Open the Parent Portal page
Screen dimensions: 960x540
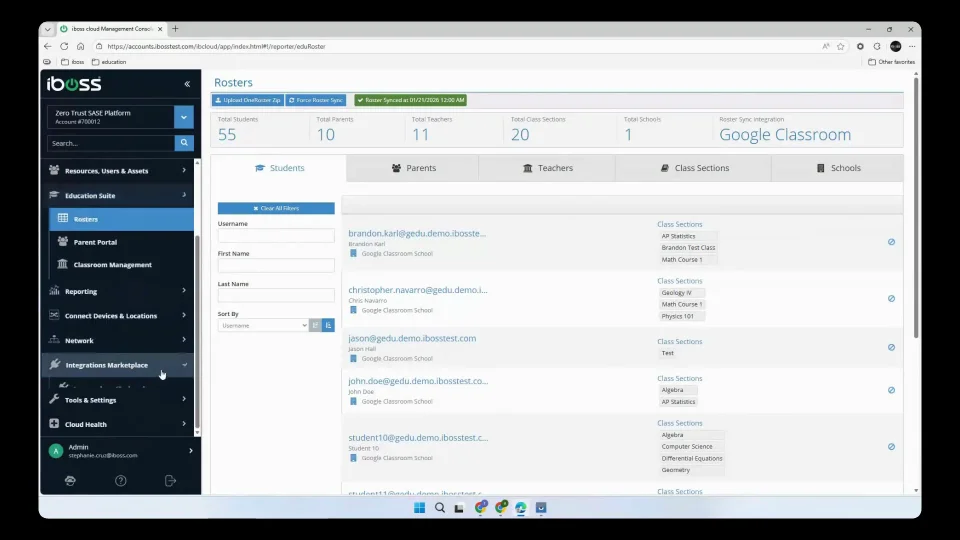point(95,242)
